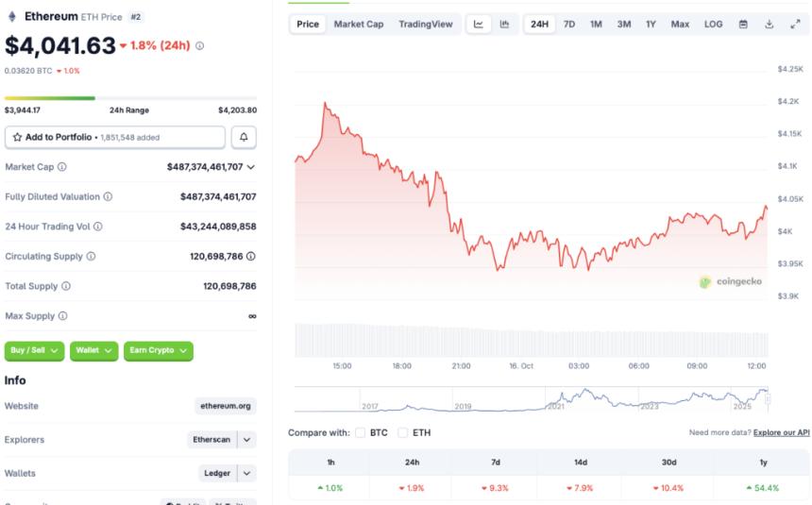Check the ETH compare checkbox
Screen dimensions: 812x505
coord(403,432)
